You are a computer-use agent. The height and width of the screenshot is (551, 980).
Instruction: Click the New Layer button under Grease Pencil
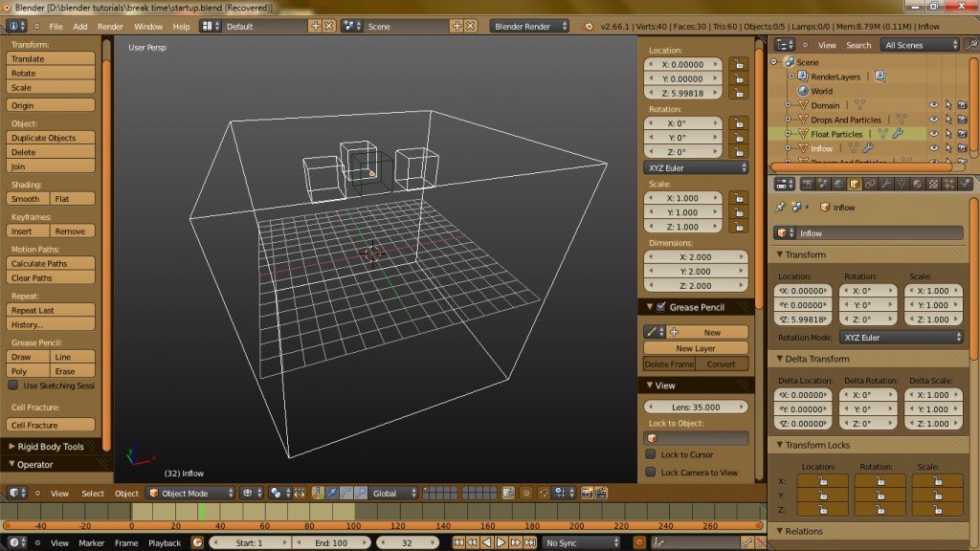click(696, 347)
